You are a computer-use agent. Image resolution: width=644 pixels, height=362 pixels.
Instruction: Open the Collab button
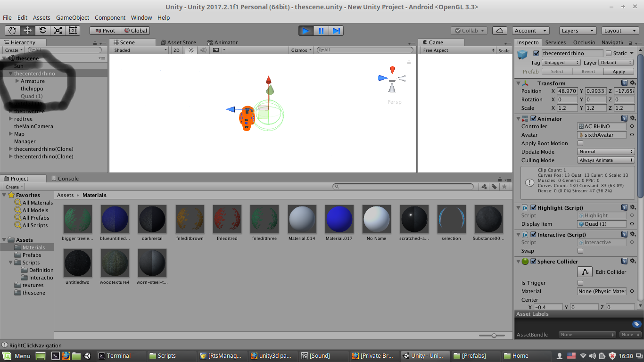(x=469, y=31)
